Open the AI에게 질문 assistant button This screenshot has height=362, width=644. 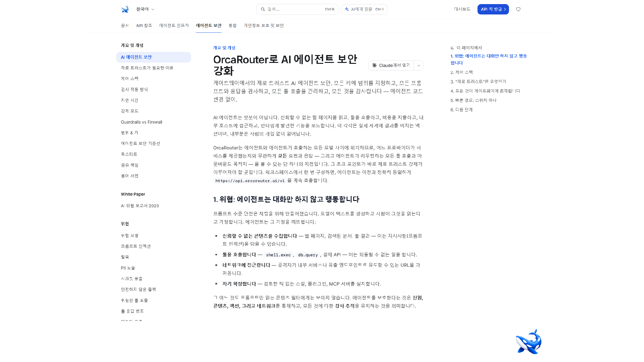tap(364, 9)
